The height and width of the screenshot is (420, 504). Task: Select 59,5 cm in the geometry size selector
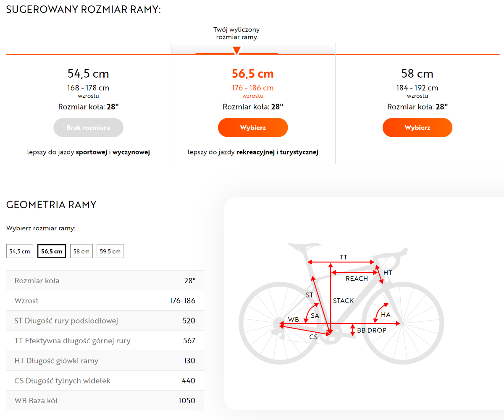pyautogui.click(x=110, y=251)
